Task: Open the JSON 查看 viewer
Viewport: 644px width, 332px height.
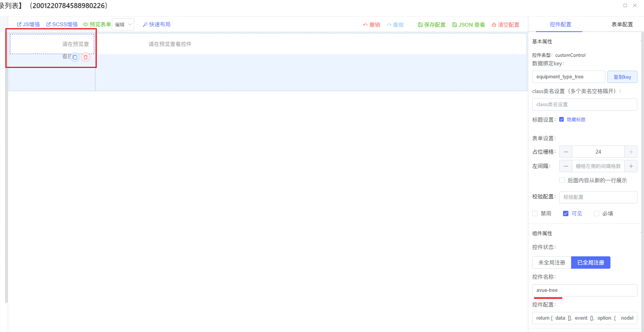Action: click(x=469, y=25)
